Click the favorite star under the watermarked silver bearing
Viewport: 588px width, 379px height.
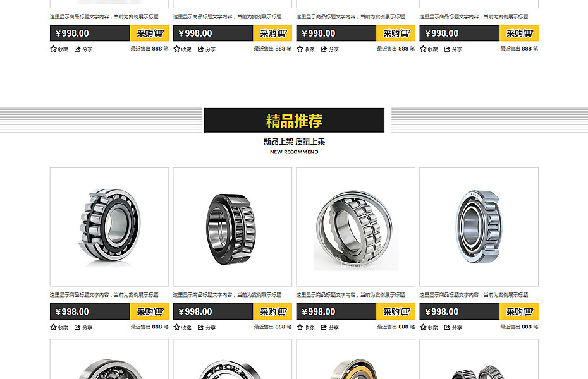click(300, 327)
